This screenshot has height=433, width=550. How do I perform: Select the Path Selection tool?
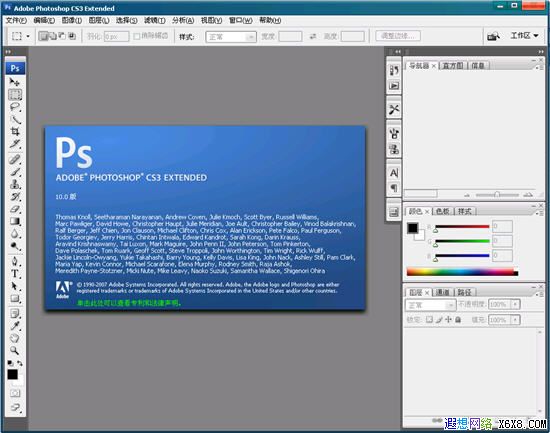pos(15,286)
